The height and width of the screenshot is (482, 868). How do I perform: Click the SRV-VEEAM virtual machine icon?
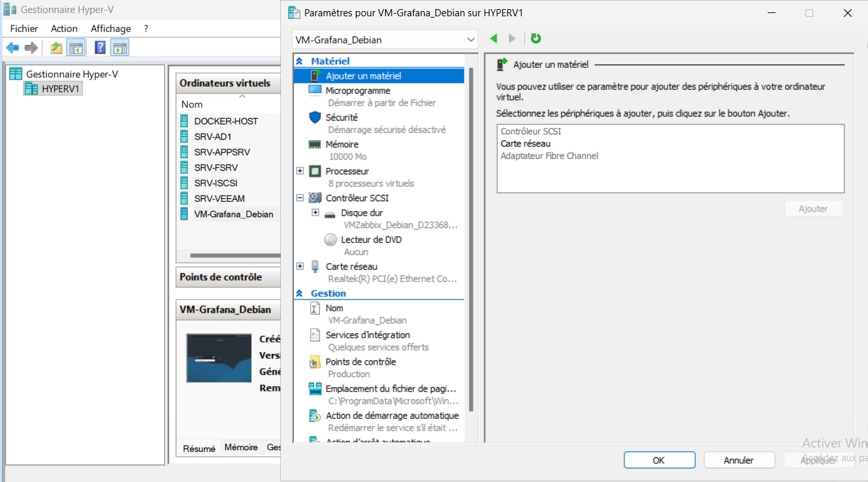click(184, 199)
